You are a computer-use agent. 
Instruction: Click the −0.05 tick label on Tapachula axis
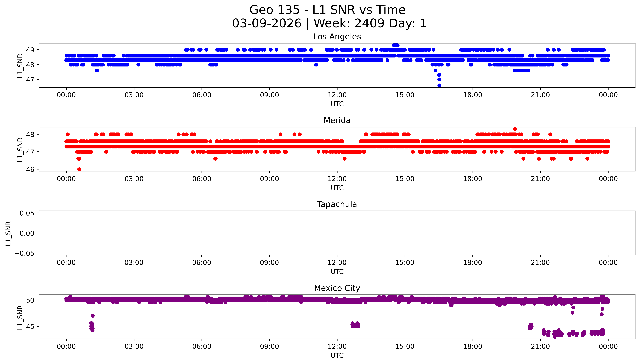pos(24,253)
